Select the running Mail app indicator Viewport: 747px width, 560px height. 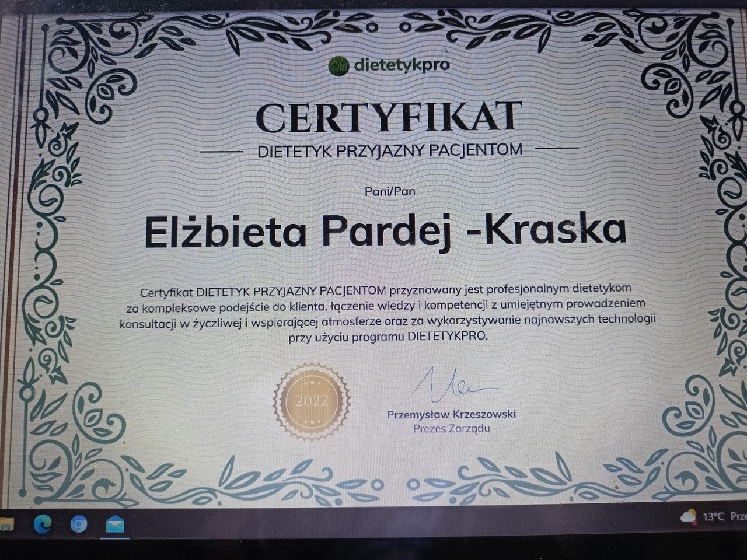tap(115, 538)
